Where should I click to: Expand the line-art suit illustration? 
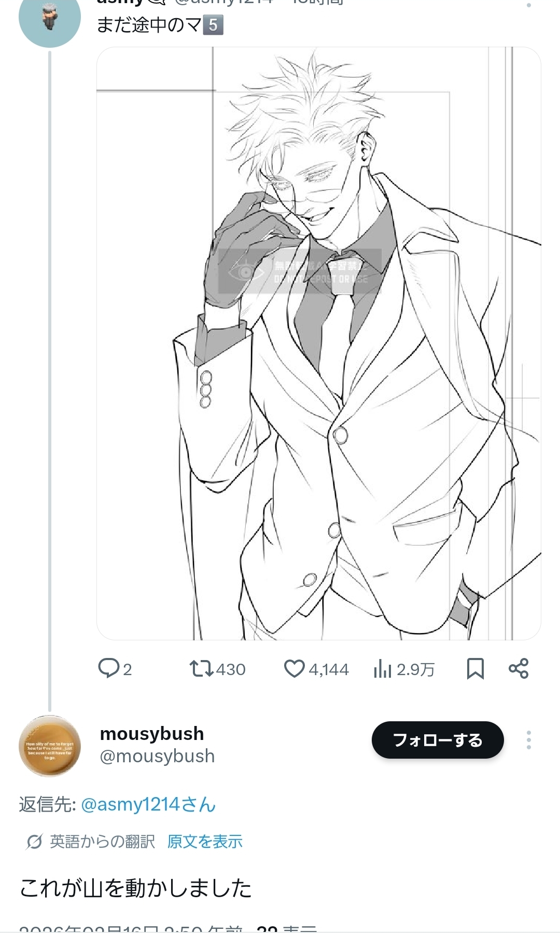pyautogui.click(x=318, y=344)
